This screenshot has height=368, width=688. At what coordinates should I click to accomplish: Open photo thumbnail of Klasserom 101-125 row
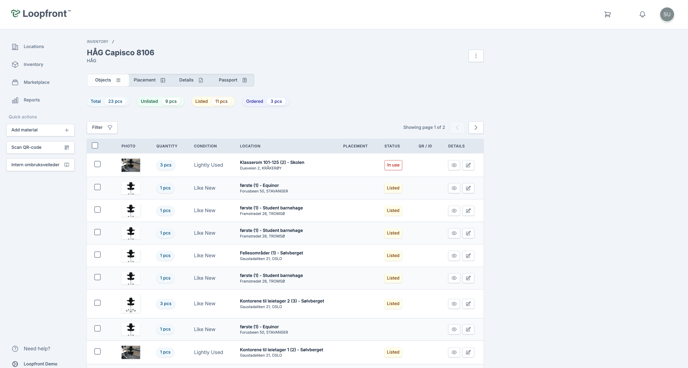coord(131,165)
